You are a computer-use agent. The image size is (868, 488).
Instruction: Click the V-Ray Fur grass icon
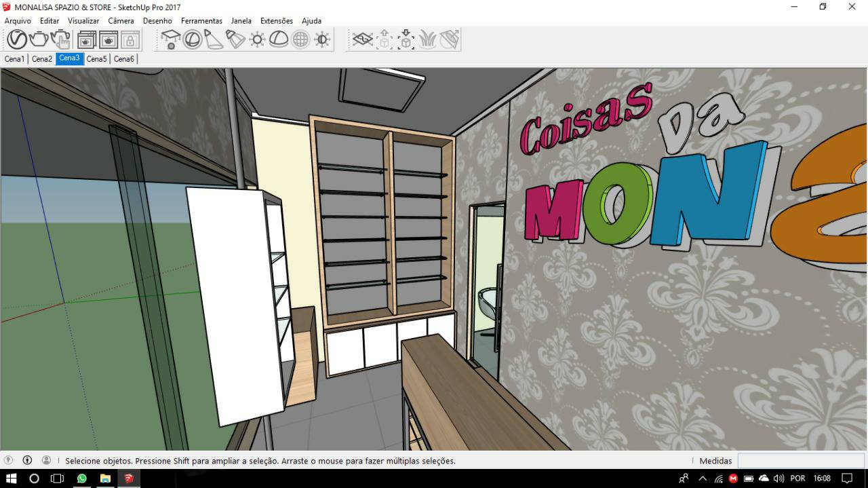[x=428, y=39]
